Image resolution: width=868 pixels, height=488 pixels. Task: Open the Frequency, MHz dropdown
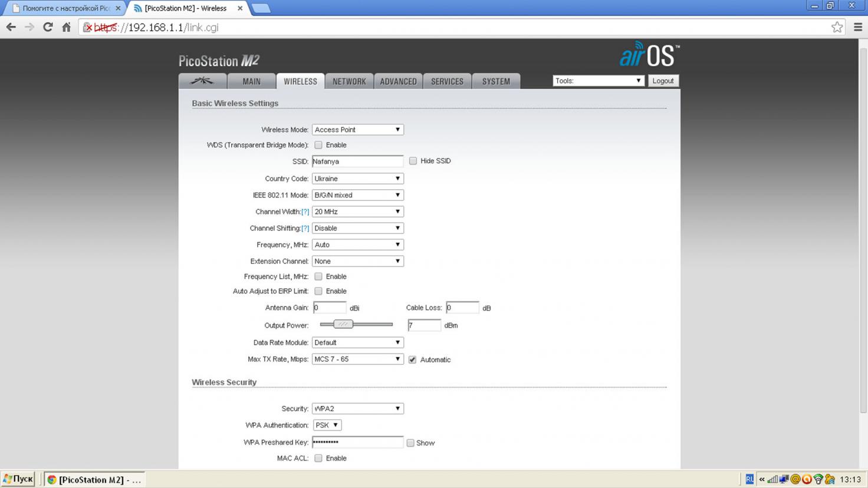point(357,245)
